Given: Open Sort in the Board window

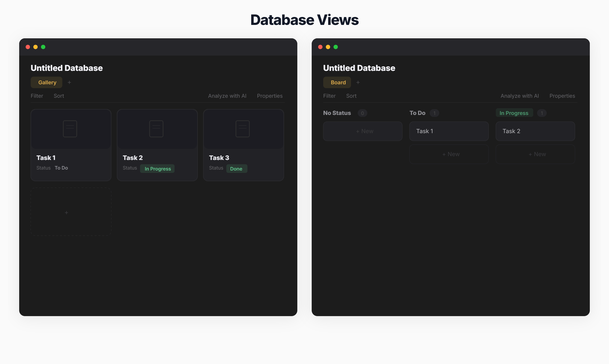Looking at the screenshot, I should point(351,96).
